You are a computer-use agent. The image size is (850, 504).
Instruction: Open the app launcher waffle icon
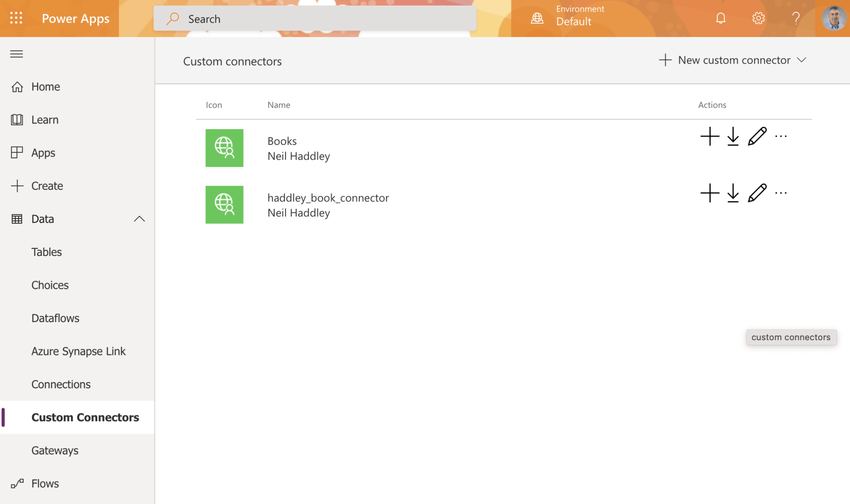pos(16,18)
